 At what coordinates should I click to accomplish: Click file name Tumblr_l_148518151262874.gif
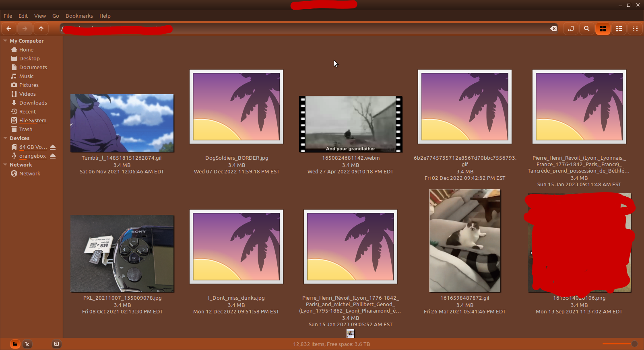pyautogui.click(x=122, y=158)
